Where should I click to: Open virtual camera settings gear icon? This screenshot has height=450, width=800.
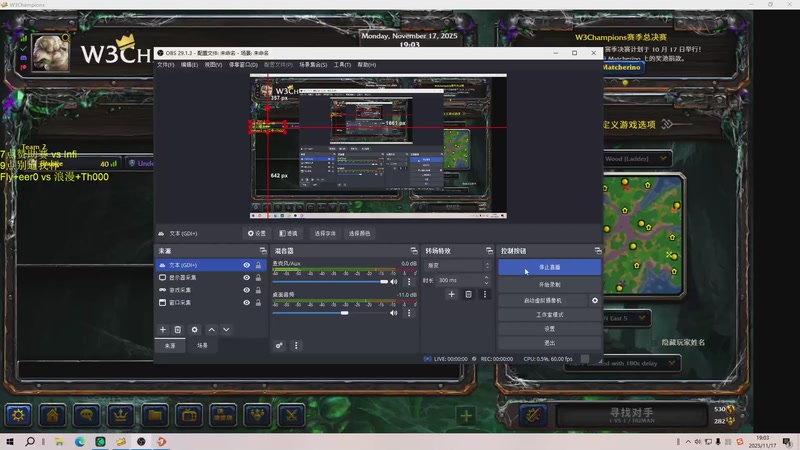coord(595,301)
